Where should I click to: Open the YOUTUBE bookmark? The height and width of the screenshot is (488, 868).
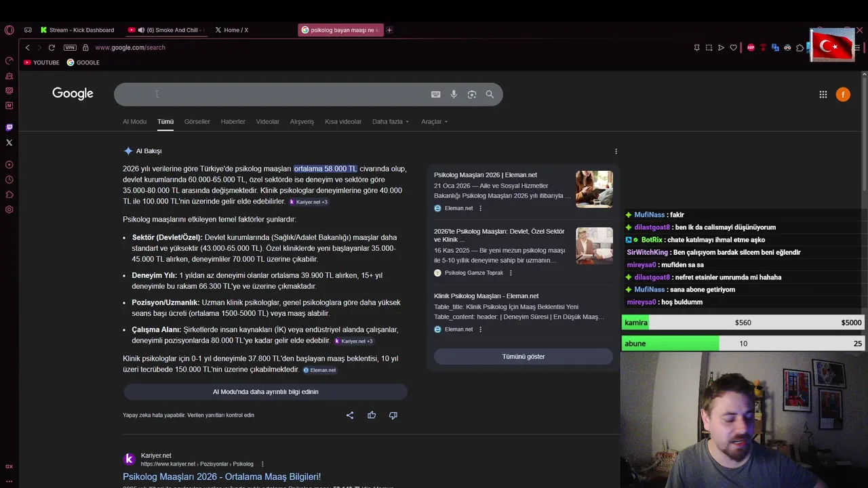(x=41, y=62)
